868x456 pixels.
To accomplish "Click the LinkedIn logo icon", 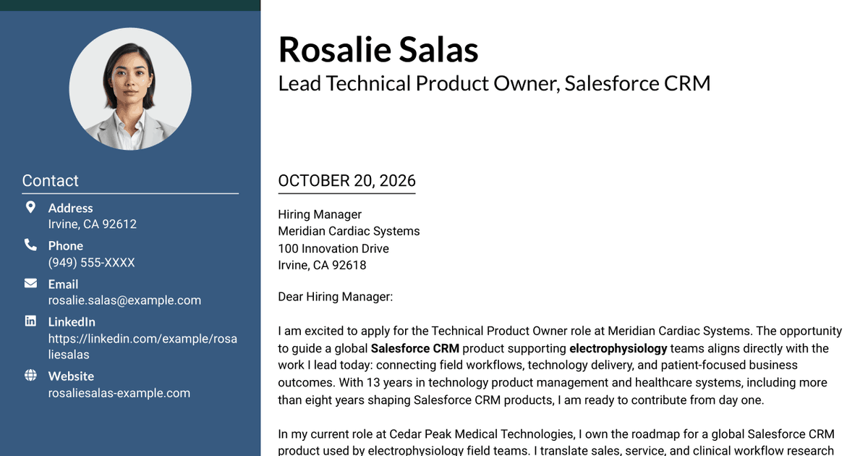I will 30,321.
